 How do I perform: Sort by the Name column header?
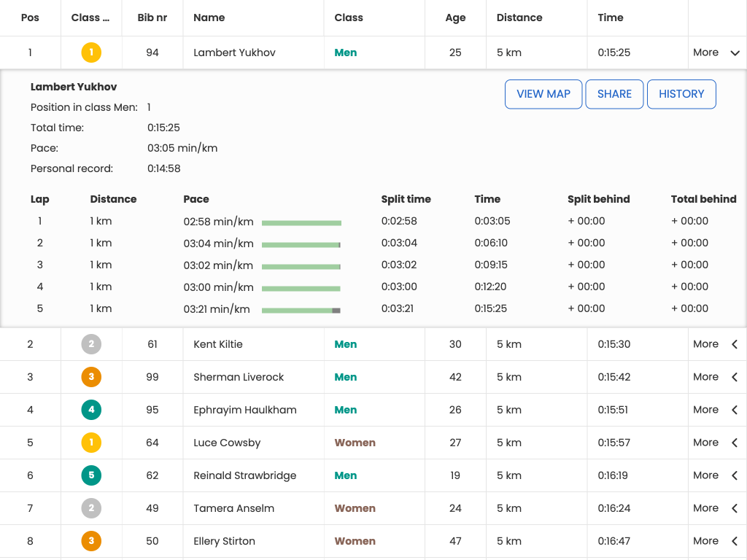[209, 17]
